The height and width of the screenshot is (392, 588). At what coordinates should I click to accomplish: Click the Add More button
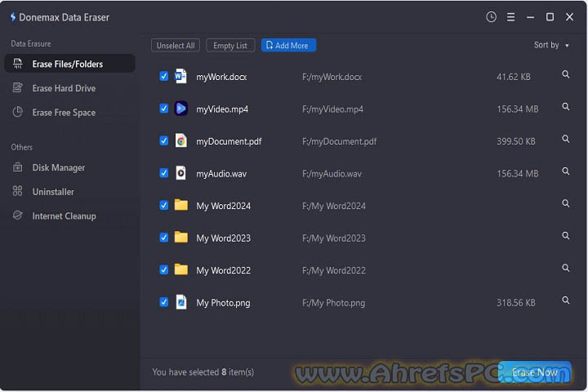(288, 46)
